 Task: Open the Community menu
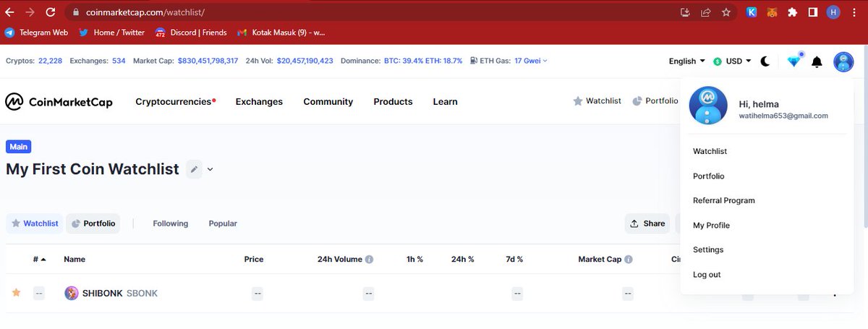coord(328,102)
